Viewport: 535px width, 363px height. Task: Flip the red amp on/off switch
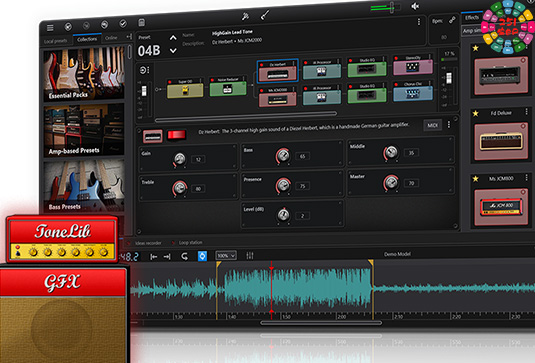point(176,135)
